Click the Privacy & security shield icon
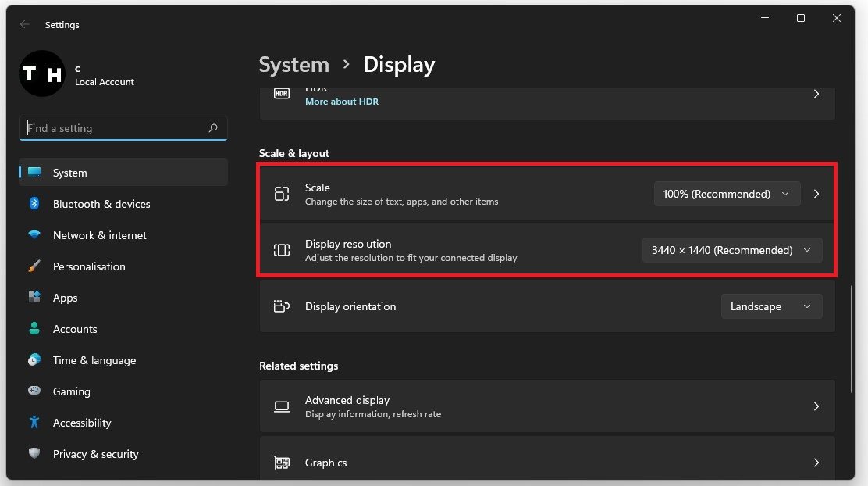The image size is (868, 486). 34,453
